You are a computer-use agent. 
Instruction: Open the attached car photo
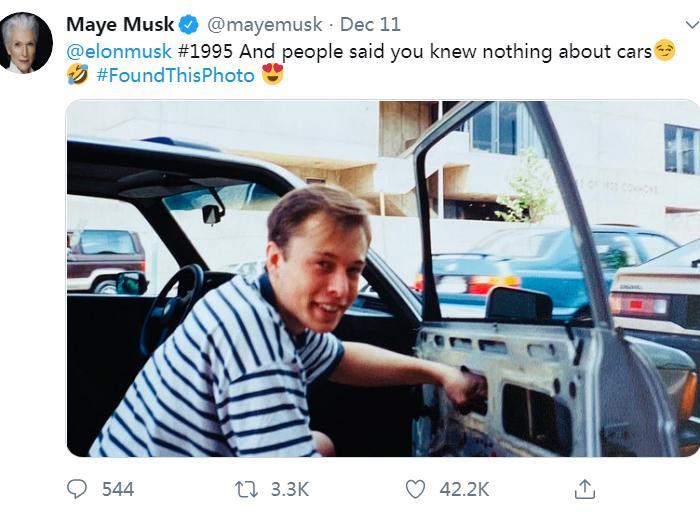383,279
